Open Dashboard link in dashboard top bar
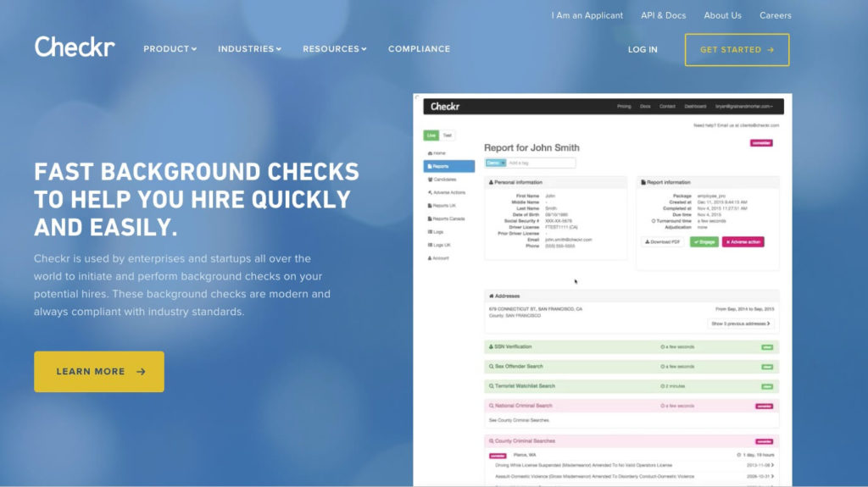868x487 pixels. 695,106
